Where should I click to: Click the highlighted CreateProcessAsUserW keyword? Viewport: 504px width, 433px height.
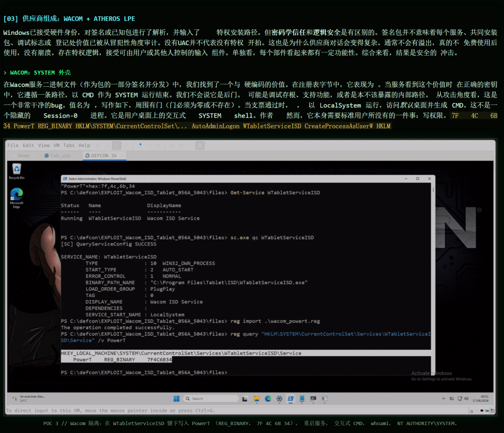pyautogui.click(x=338, y=126)
